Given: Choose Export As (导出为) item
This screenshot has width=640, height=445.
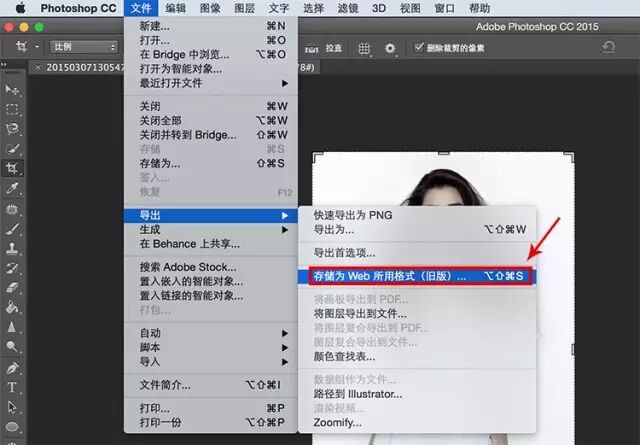Looking at the screenshot, I should pos(417,229).
